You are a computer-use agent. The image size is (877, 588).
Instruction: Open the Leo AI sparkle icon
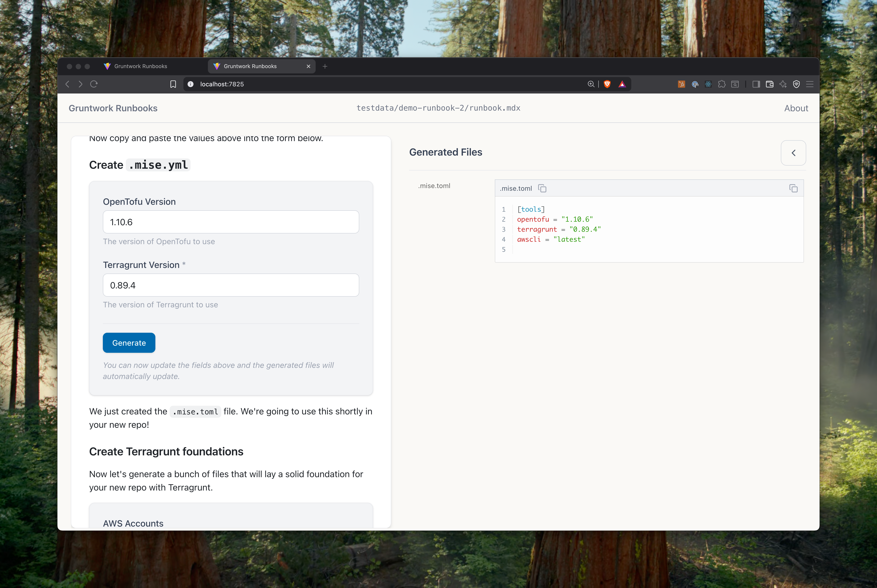coord(783,84)
